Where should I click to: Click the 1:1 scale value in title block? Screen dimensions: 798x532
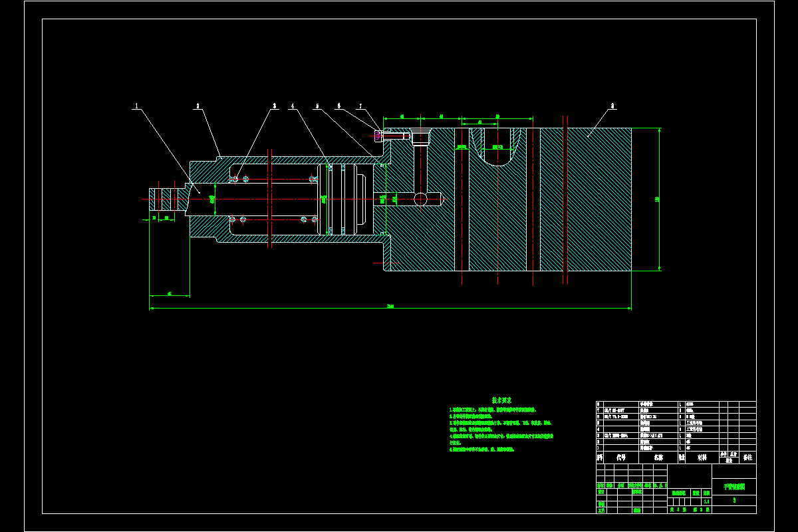(706, 501)
